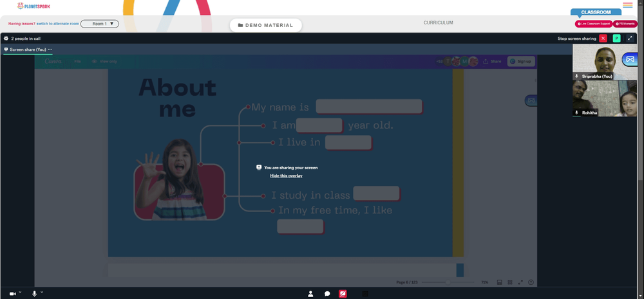
Task: Click the View only eye indicator
Action: pos(104,62)
